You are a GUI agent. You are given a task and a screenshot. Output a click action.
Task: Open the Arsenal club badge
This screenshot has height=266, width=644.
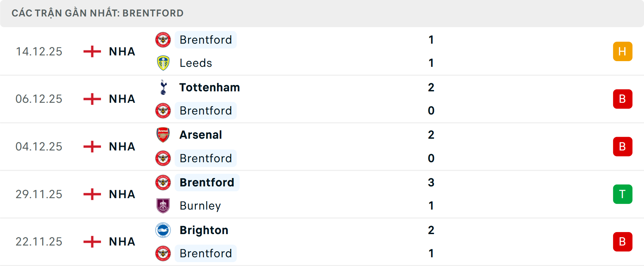click(x=163, y=135)
